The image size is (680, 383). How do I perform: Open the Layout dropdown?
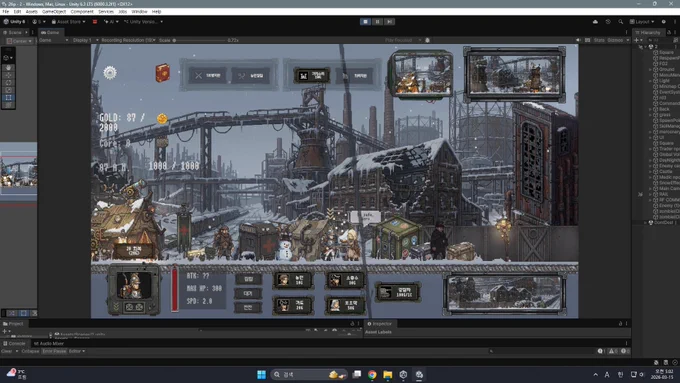point(642,22)
